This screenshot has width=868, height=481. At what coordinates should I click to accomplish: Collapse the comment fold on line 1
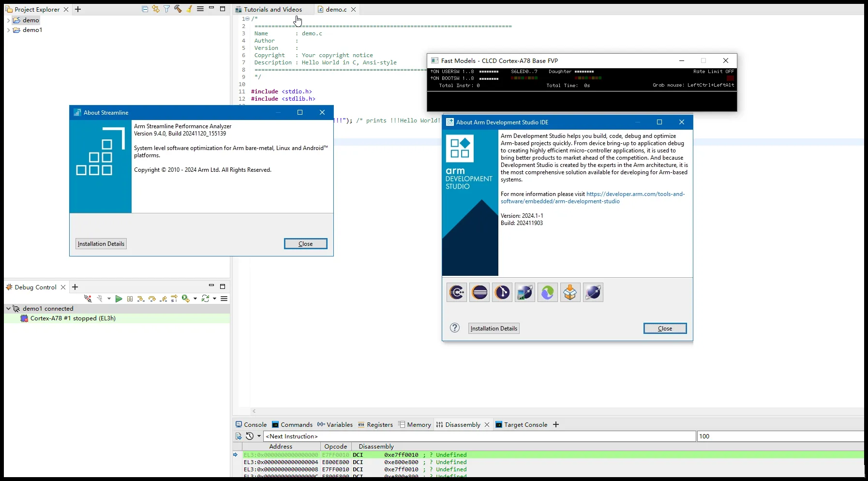(x=247, y=19)
